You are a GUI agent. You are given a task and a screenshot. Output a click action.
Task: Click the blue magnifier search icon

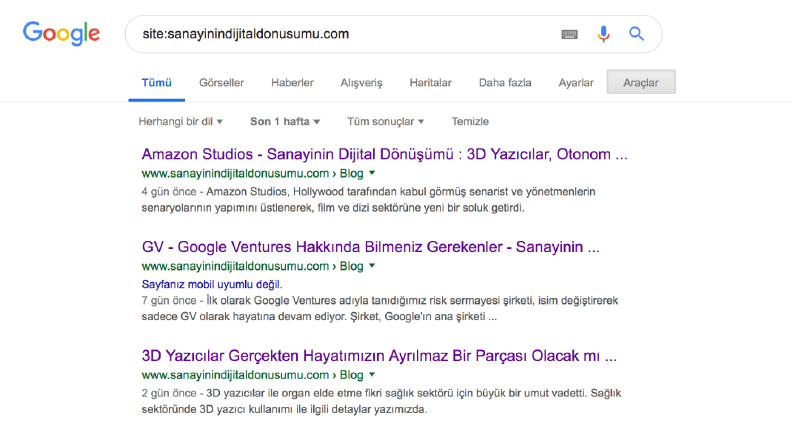637,34
